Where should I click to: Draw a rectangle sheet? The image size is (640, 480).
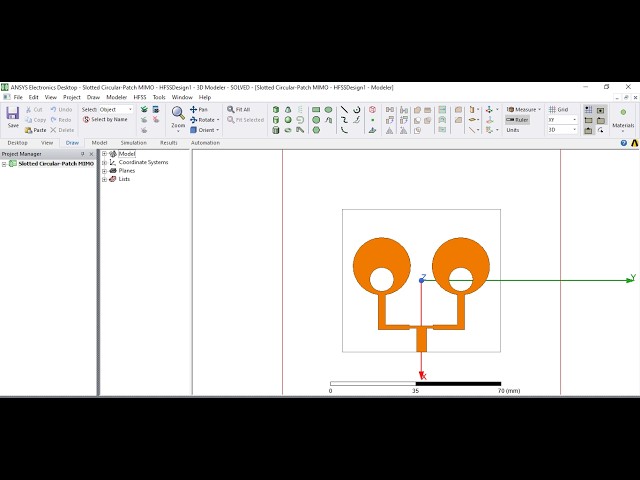(316, 109)
